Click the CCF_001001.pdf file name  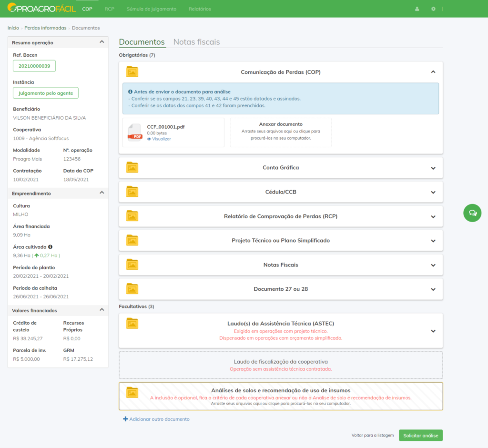[166, 127]
